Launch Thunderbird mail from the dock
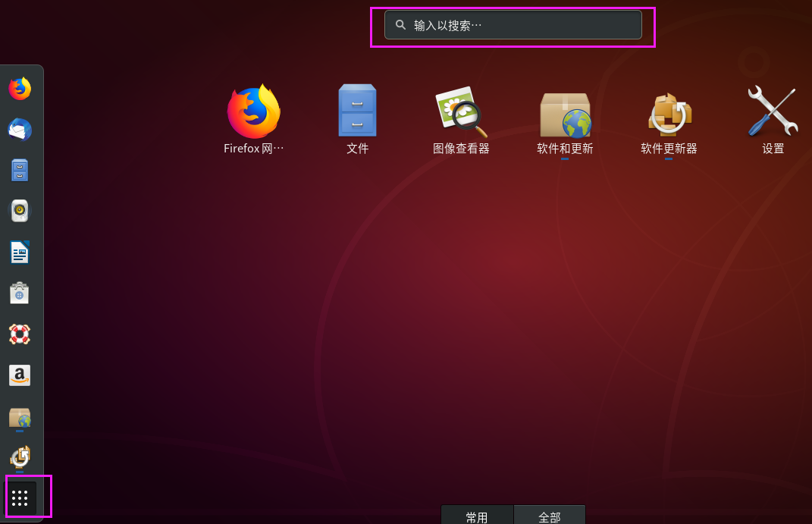 (20, 130)
